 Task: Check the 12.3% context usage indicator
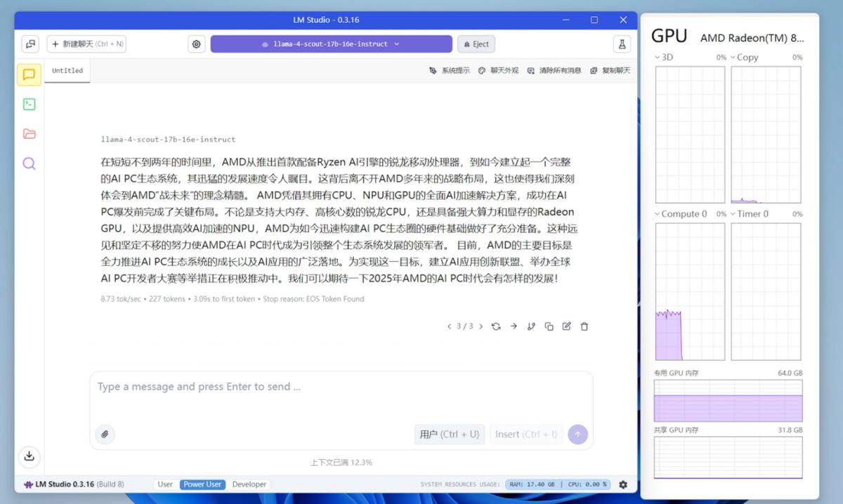(340, 462)
